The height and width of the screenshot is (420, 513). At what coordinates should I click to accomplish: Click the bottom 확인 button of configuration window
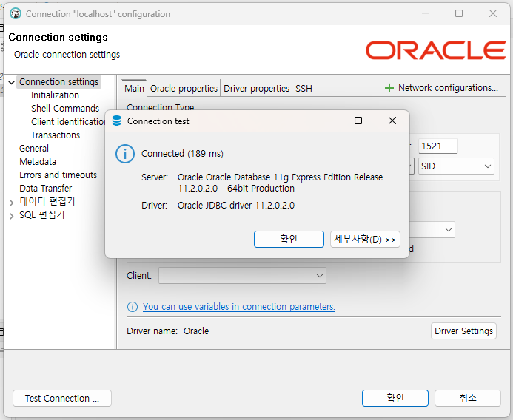(395, 398)
